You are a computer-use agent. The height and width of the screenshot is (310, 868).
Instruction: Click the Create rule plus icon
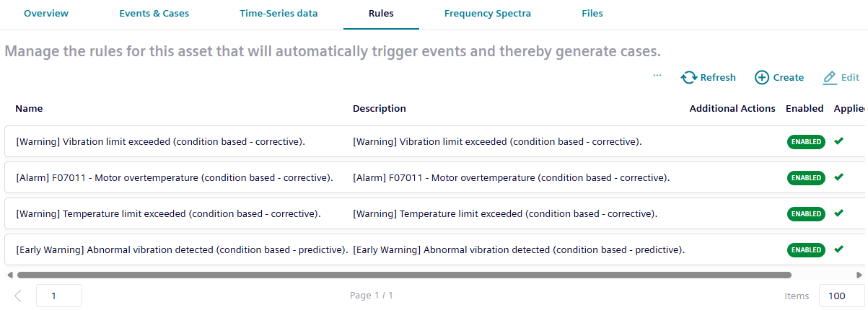tap(762, 78)
